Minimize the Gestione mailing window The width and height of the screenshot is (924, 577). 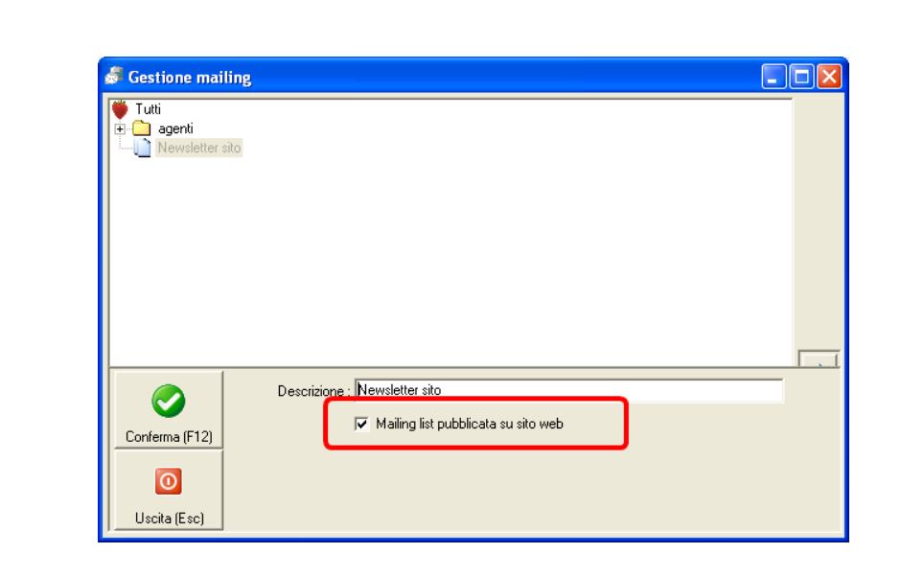[x=774, y=77]
